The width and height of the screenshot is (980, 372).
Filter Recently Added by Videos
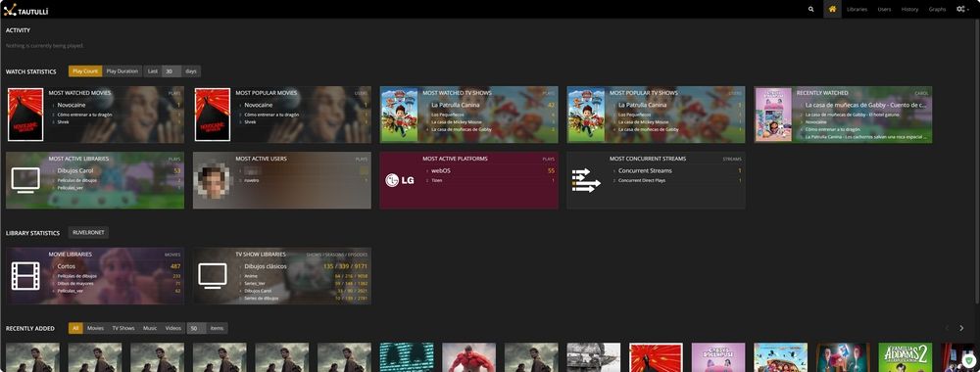(173, 328)
